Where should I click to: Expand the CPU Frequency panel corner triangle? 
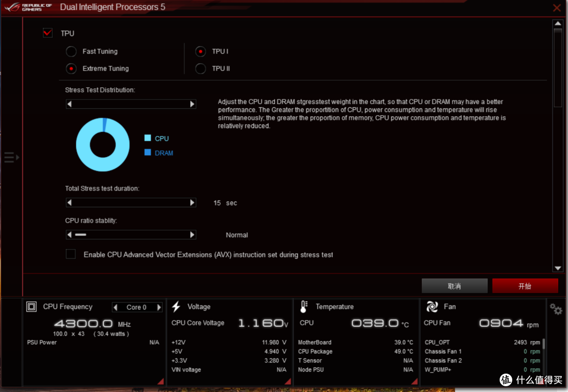point(161,381)
